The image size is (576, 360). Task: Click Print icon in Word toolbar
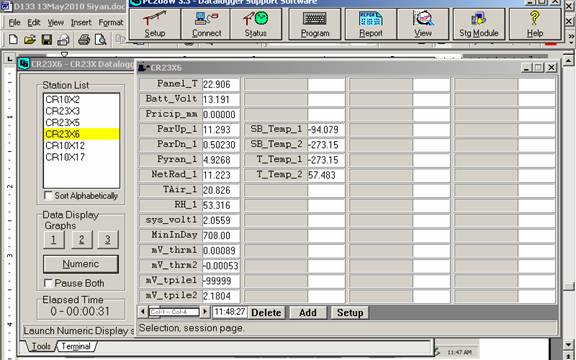click(x=84, y=39)
